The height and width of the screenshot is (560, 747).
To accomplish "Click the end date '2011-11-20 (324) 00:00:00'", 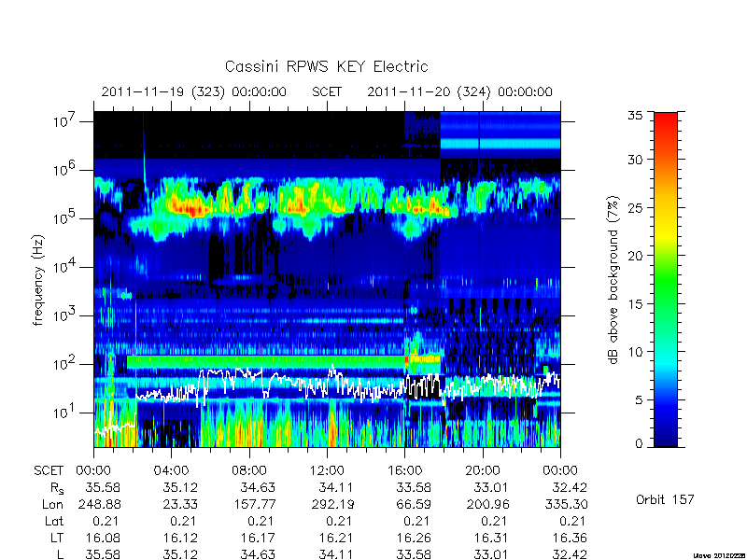I will point(459,91).
